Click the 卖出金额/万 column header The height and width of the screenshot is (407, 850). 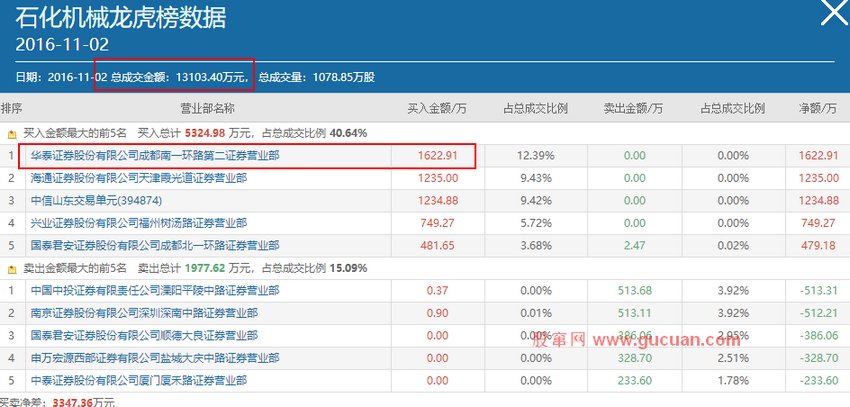tap(634, 108)
